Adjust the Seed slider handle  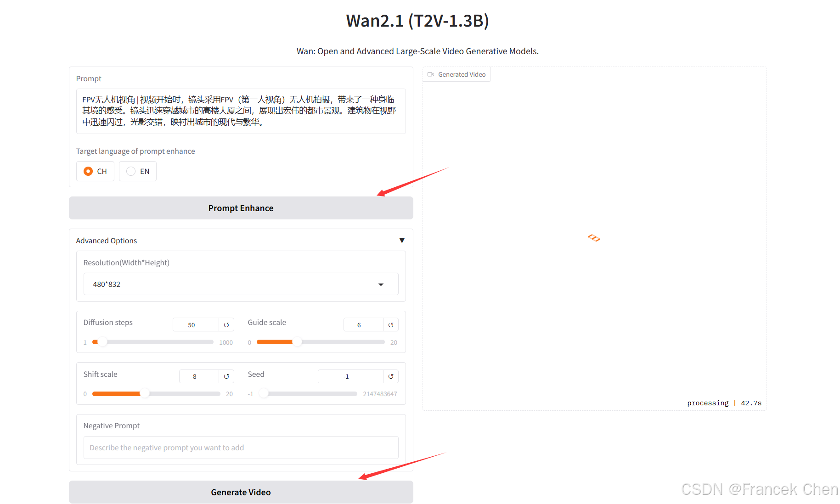[x=264, y=394]
